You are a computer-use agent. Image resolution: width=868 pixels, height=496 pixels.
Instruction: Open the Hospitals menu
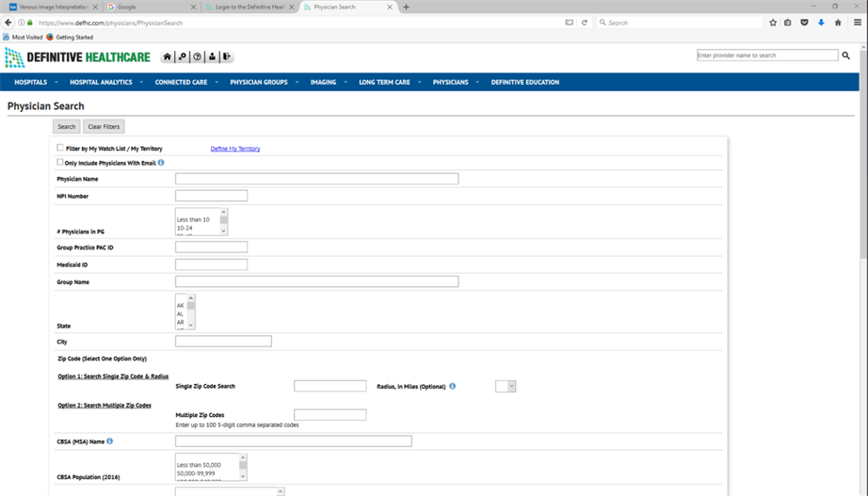tap(30, 82)
